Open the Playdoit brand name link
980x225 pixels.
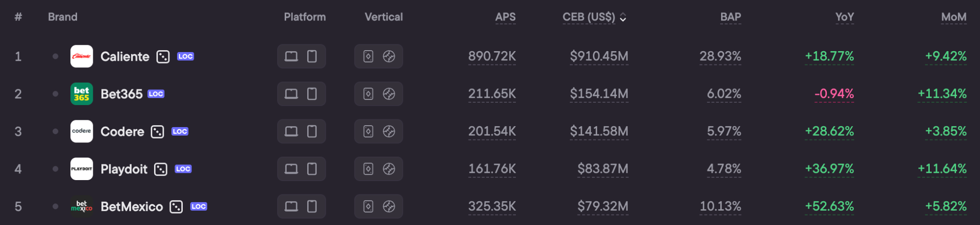point(124,169)
